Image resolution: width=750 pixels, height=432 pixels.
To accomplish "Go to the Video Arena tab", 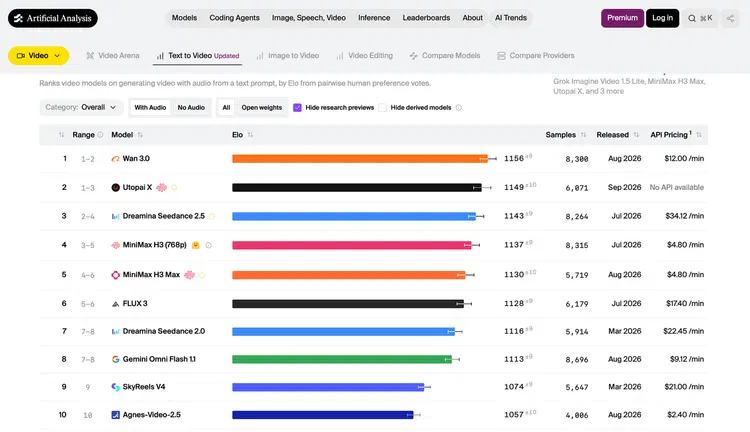I will [112, 55].
